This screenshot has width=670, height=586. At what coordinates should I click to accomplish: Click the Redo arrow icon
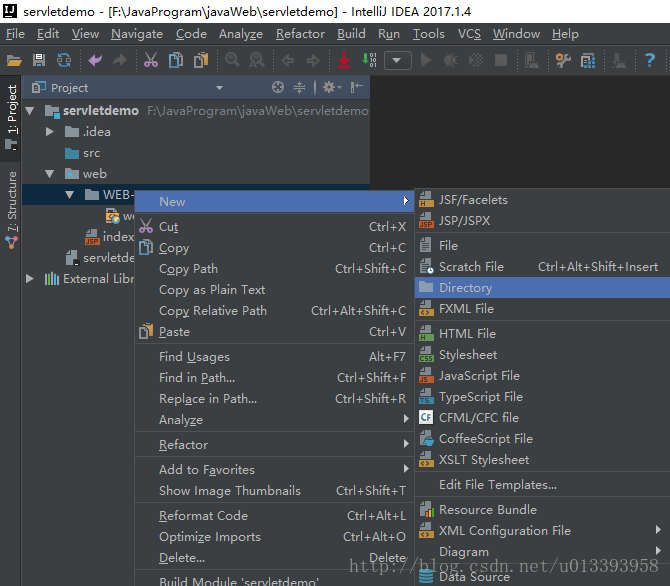click(120, 60)
